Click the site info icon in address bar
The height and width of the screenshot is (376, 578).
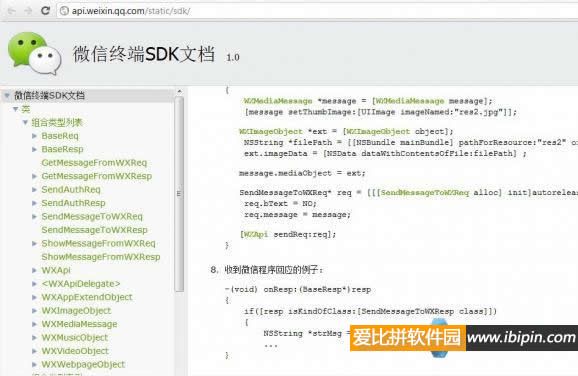pos(64,11)
